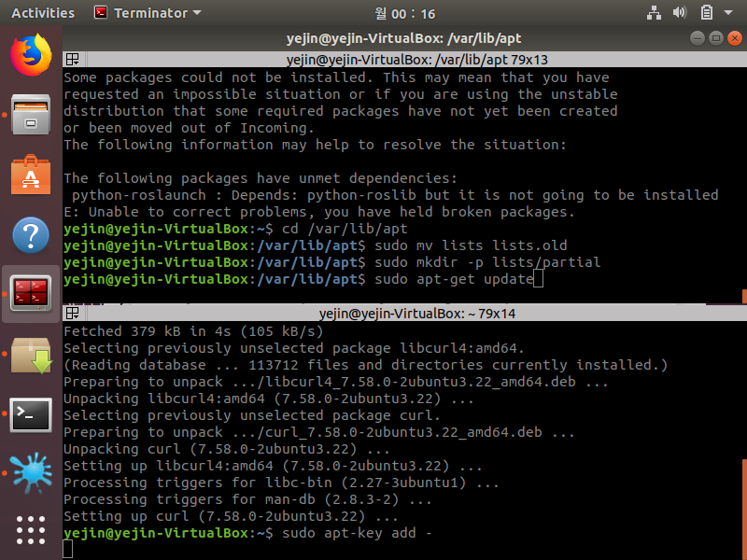Click 'Selecting previously unselected package curl.' line

click(252, 415)
